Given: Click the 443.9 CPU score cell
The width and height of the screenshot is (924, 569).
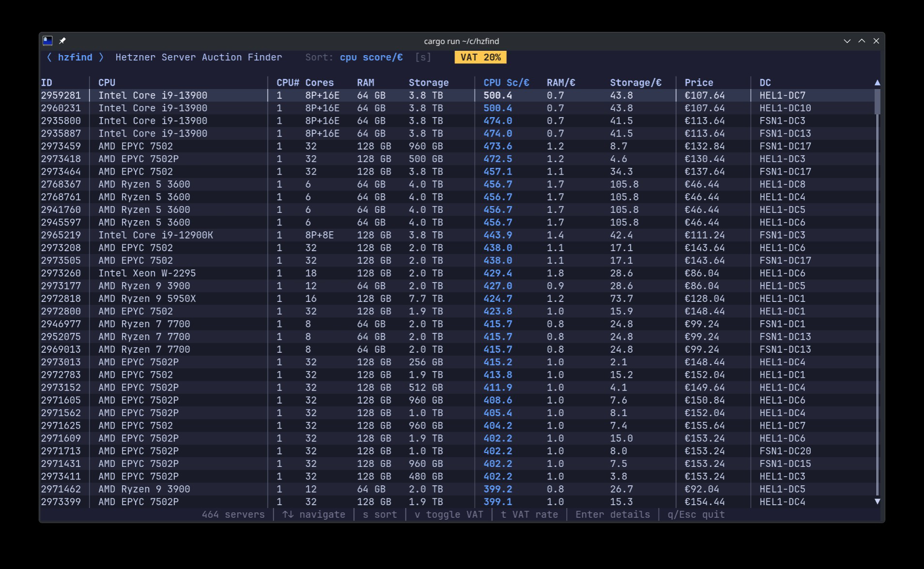Looking at the screenshot, I should 498,235.
